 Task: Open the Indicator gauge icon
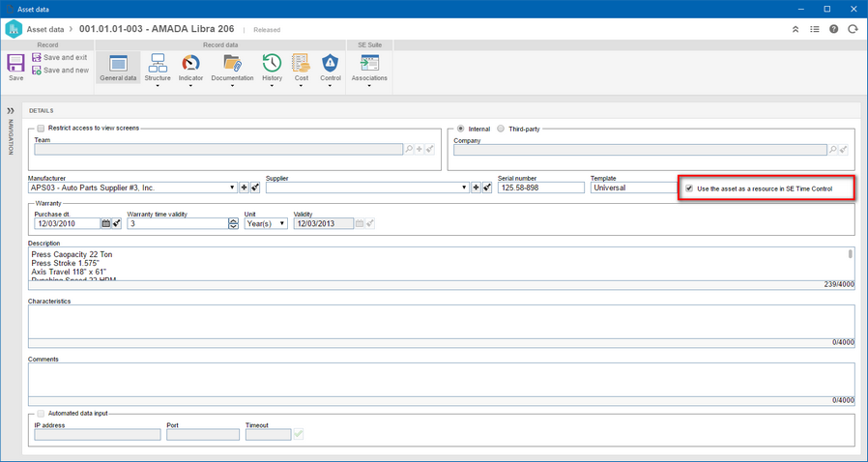point(190,63)
